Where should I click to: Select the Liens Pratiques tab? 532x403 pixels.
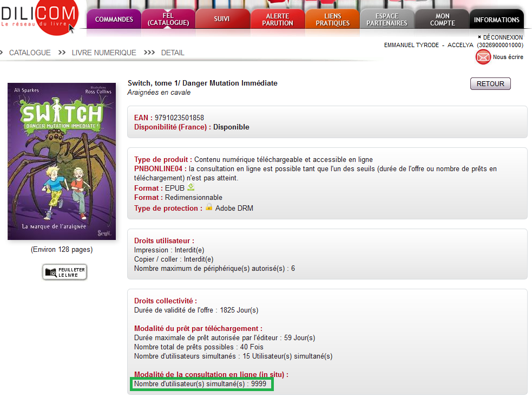point(333,19)
